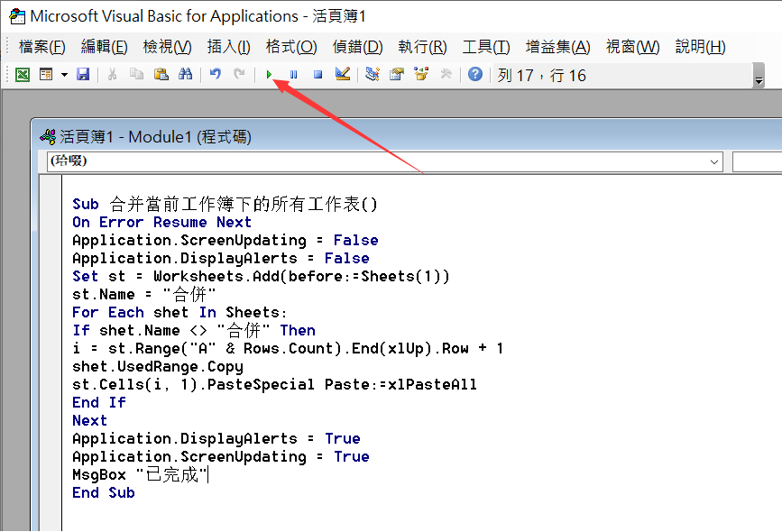
Task: Open the 檢視(V) menu
Action: (167, 47)
